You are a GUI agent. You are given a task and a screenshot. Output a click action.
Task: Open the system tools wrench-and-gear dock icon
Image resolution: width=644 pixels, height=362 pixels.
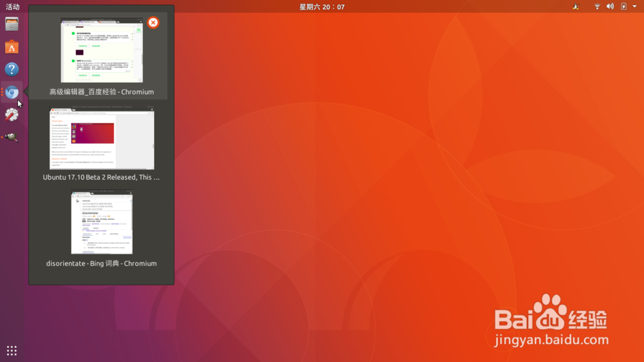pyautogui.click(x=12, y=115)
